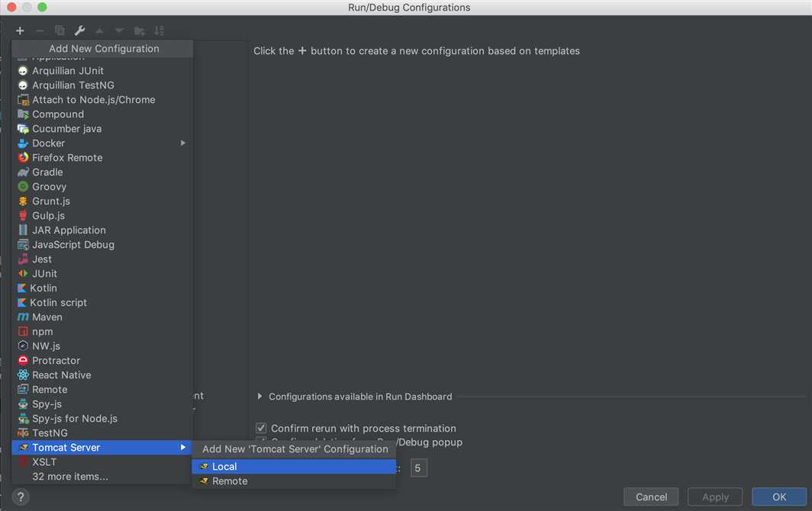This screenshot has height=511, width=812.
Task: Select the Arquillian JUnit icon
Action: point(23,71)
